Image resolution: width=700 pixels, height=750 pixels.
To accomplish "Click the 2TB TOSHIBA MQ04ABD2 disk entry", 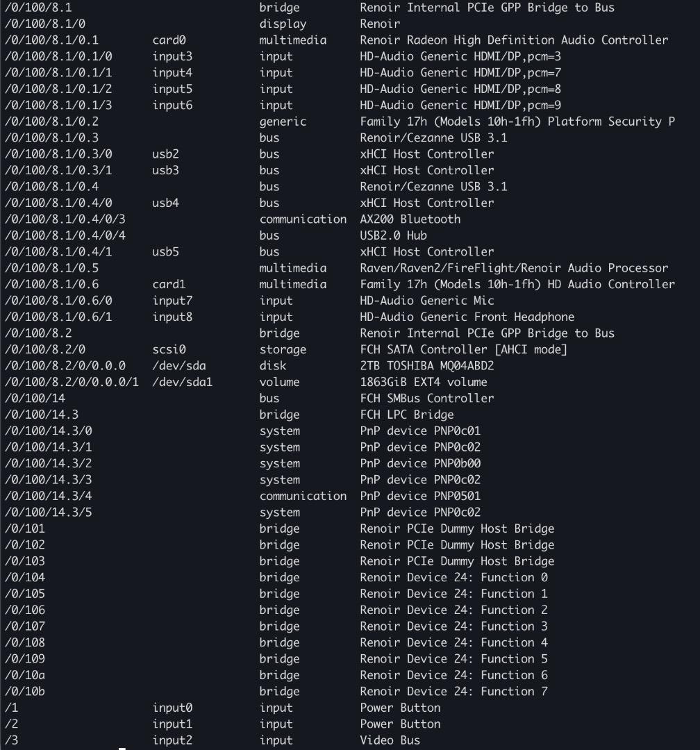I will [427, 366].
